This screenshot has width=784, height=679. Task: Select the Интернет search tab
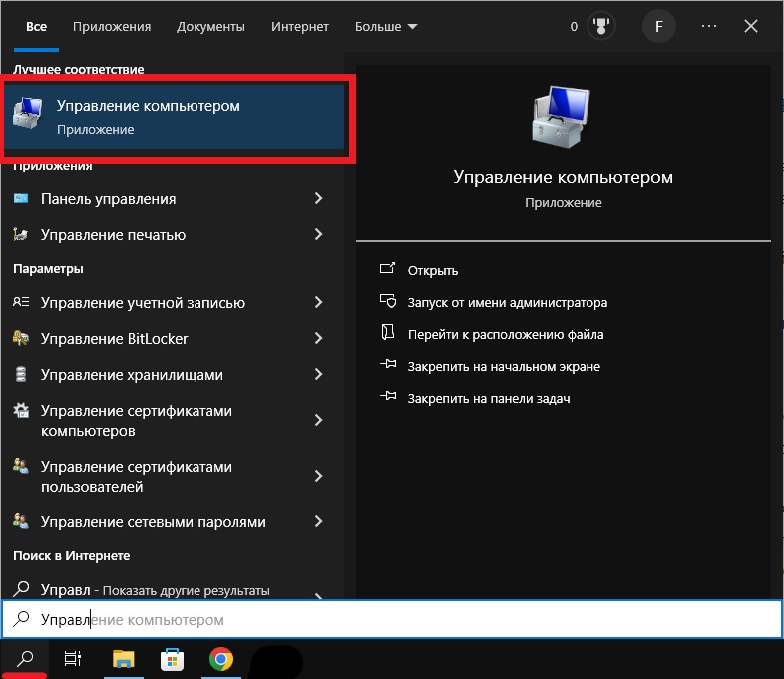[300, 27]
